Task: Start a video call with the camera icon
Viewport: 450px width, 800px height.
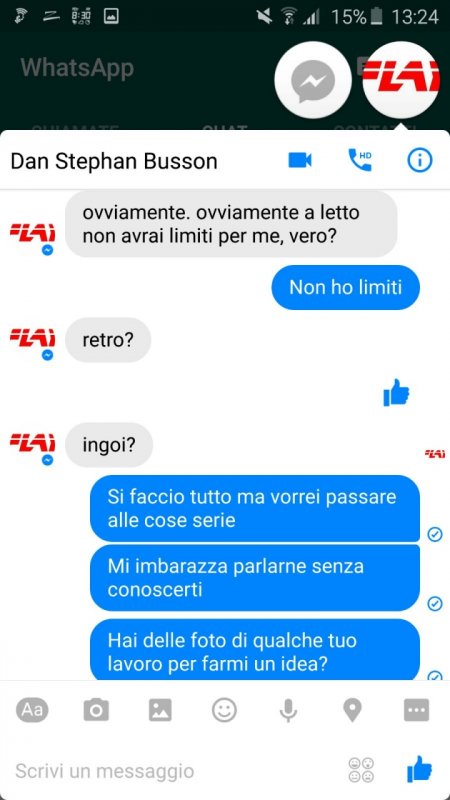Action: pyautogui.click(x=300, y=160)
